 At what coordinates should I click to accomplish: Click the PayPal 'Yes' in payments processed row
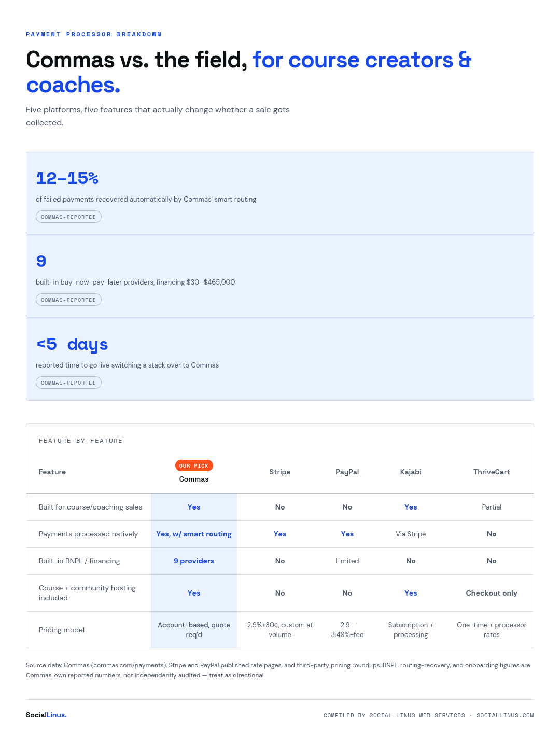(347, 534)
